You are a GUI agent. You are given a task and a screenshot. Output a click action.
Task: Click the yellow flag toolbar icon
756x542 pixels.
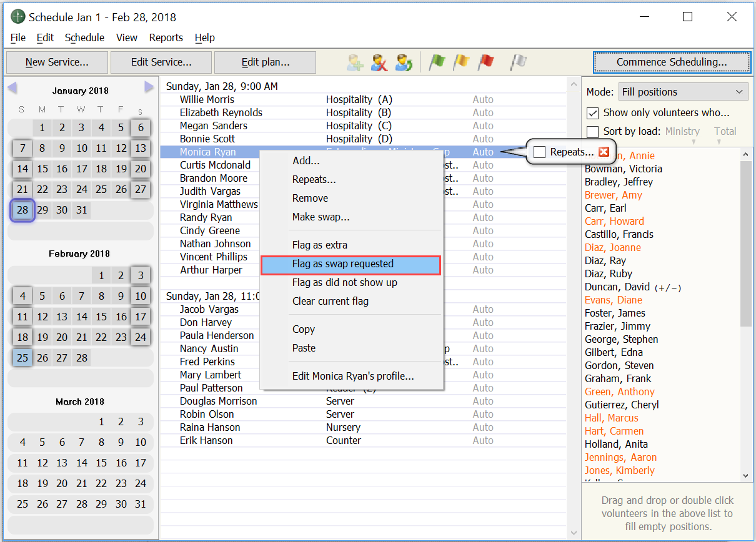point(461,62)
